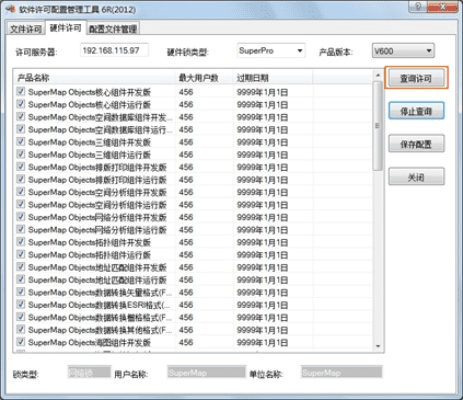Click 9999年1月1日 in 数据转换ESRI格式 row
Screen dimensions: 463x400
click(x=262, y=305)
